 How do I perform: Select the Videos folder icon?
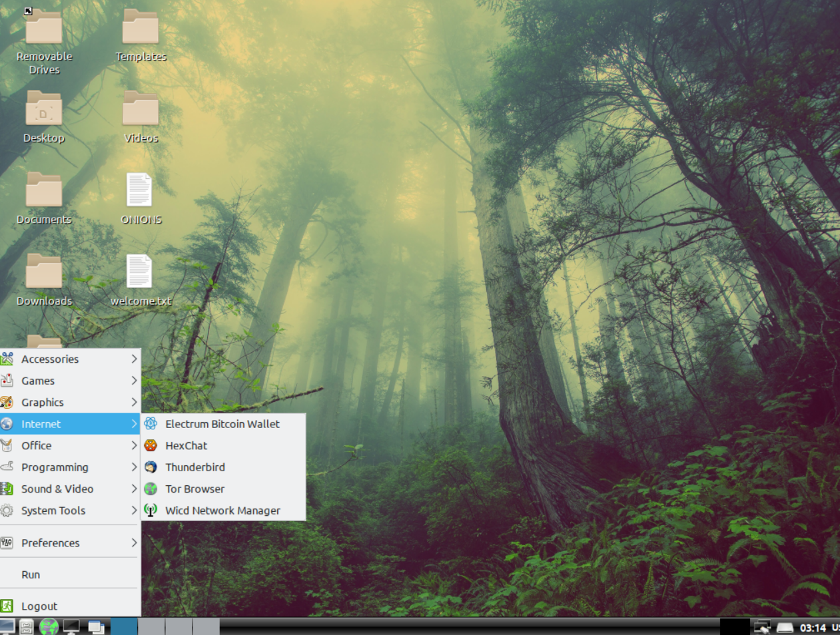tap(141, 108)
